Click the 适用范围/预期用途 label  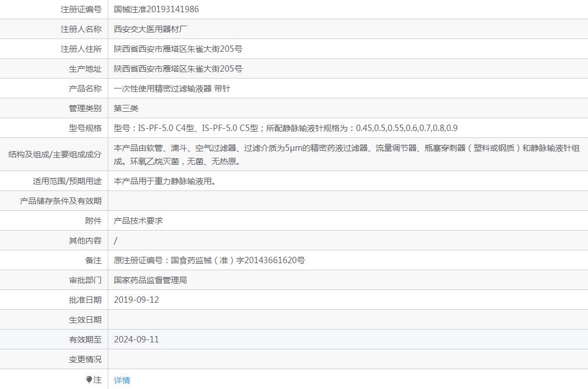pos(67,182)
